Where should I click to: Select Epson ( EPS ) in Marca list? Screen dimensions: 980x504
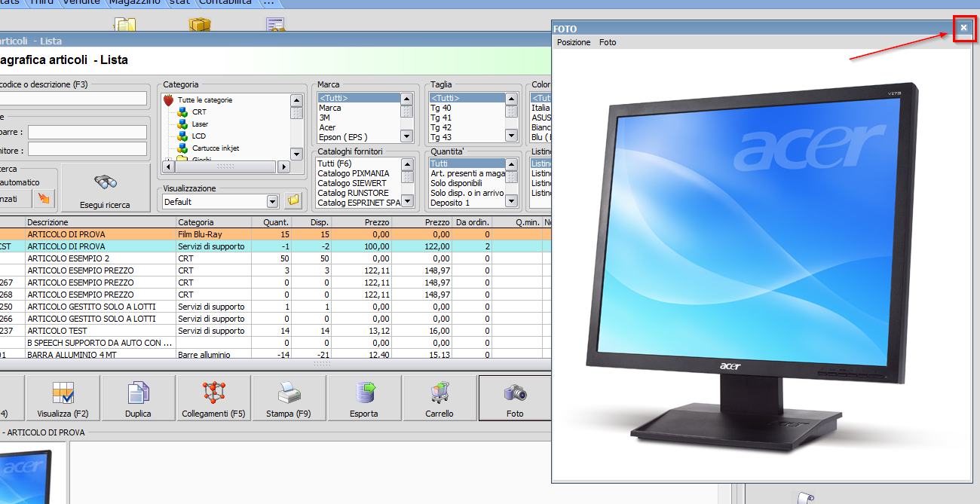coord(359,137)
